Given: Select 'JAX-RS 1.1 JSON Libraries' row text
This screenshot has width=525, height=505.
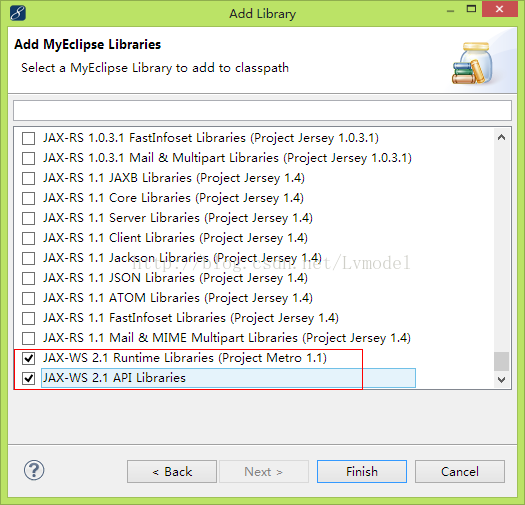Looking at the screenshot, I should [175, 278].
